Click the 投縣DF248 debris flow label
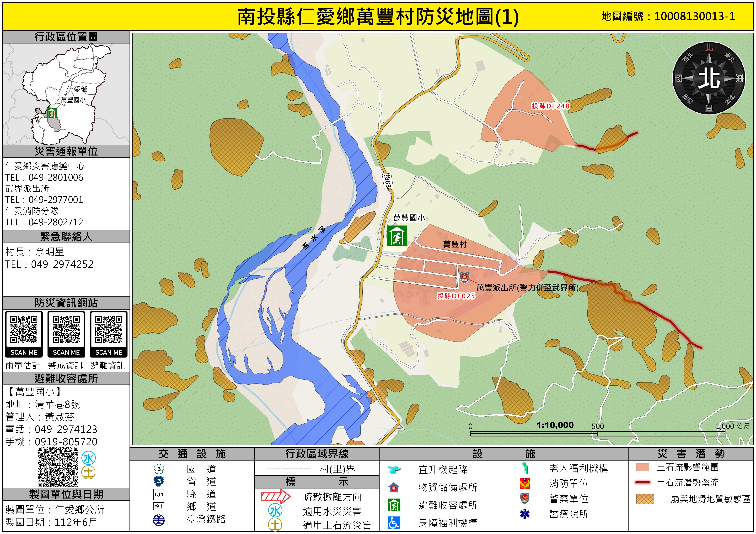This screenshot has width=756, height=534. [x=551, y=106]
